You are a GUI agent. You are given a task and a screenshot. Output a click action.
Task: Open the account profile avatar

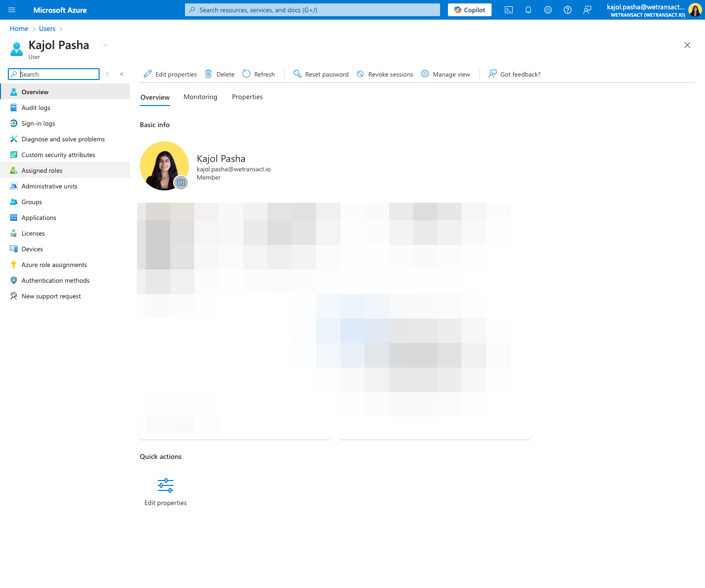point(695,10)
